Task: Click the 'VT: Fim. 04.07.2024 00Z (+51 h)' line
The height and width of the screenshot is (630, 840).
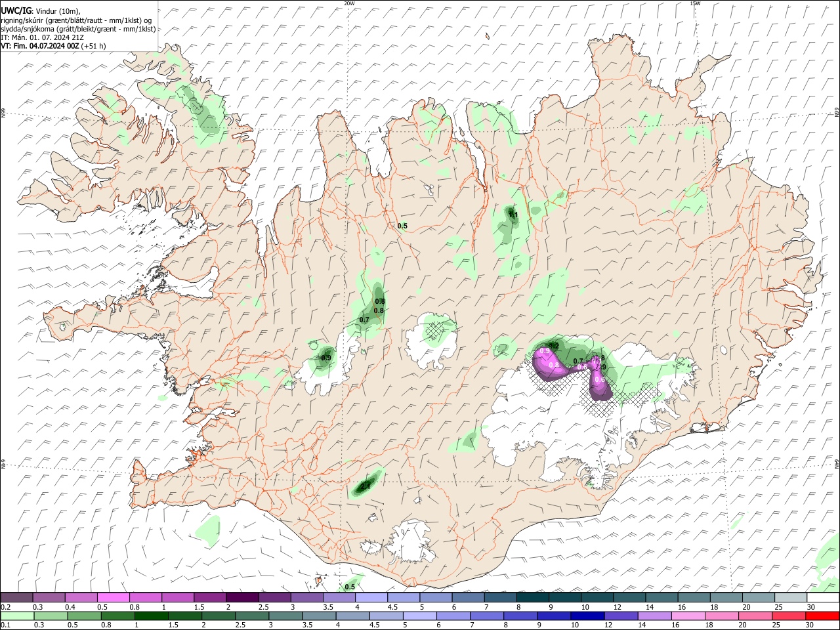Action: click(53, 46)
